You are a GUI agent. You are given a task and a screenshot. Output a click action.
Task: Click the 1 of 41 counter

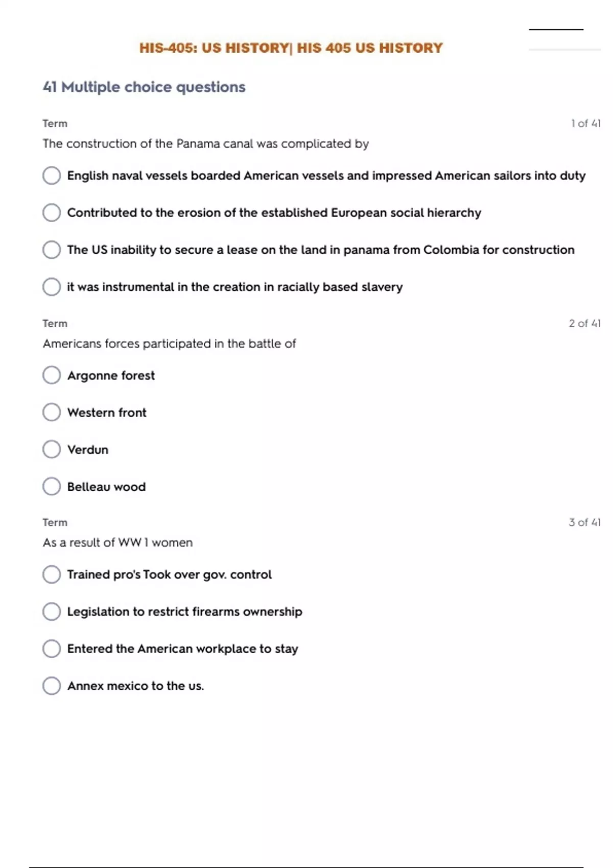[585, 124]
